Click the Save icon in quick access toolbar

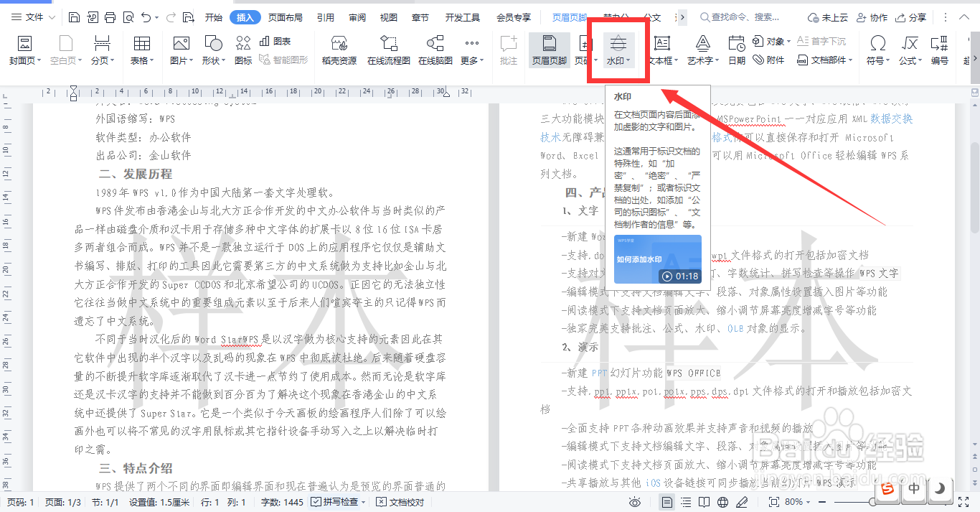75,17
